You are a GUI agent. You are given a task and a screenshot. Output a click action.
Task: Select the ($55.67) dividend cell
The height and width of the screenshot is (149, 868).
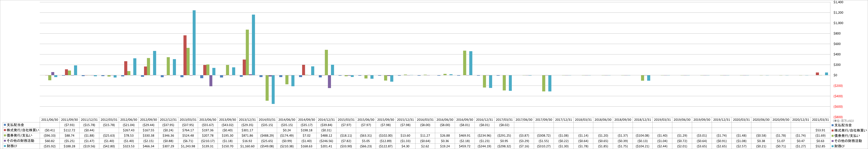208,125
